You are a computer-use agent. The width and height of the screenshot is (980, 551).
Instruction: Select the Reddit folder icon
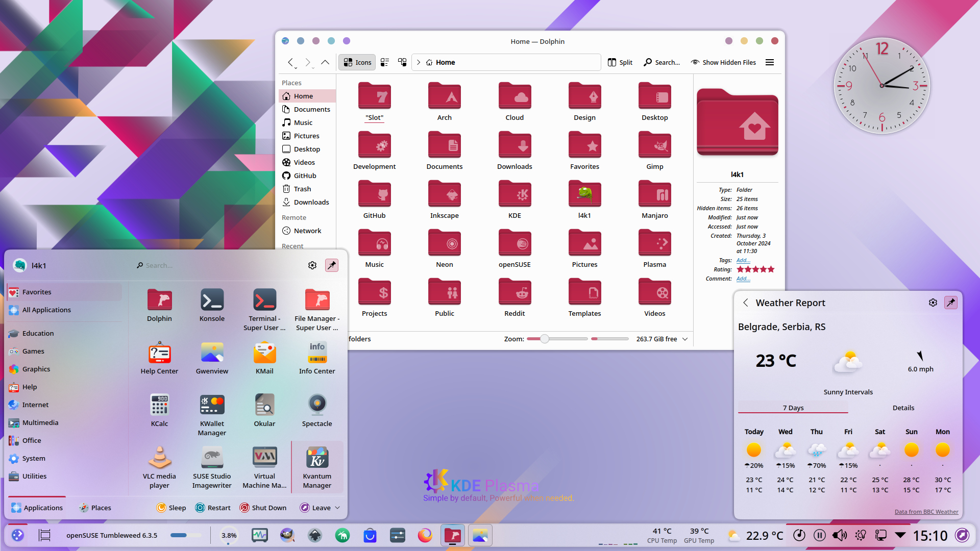click(514, 292)
